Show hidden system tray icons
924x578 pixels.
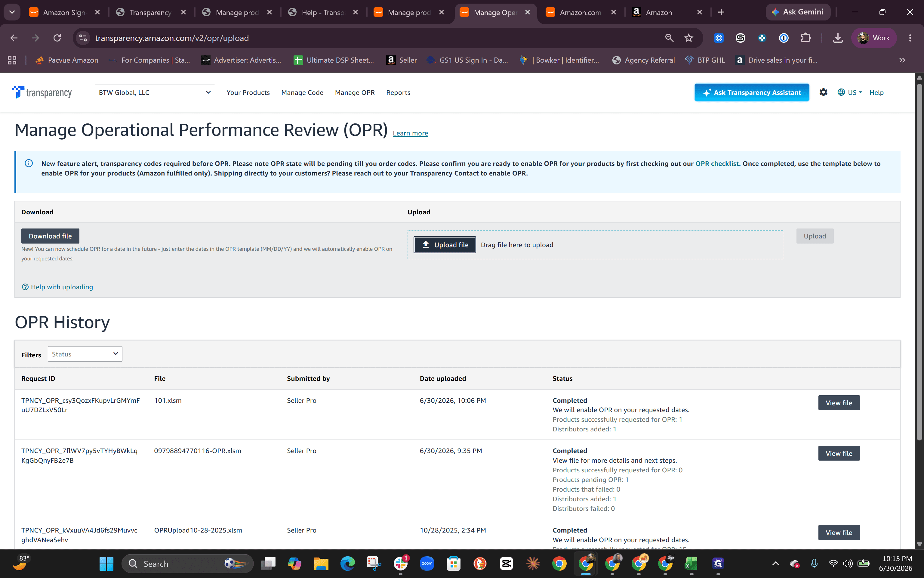pyautogui.click(x=775, y=564)
